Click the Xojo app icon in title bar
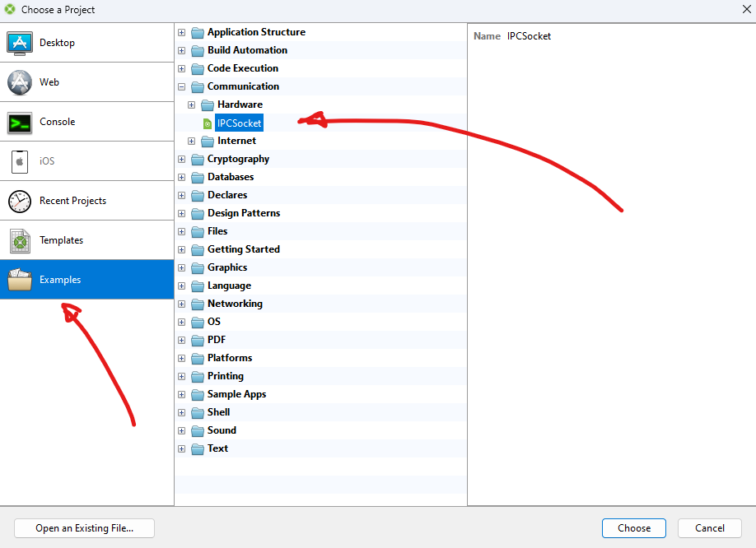Viewport: 756px width, 548px height. coord(10,9)
